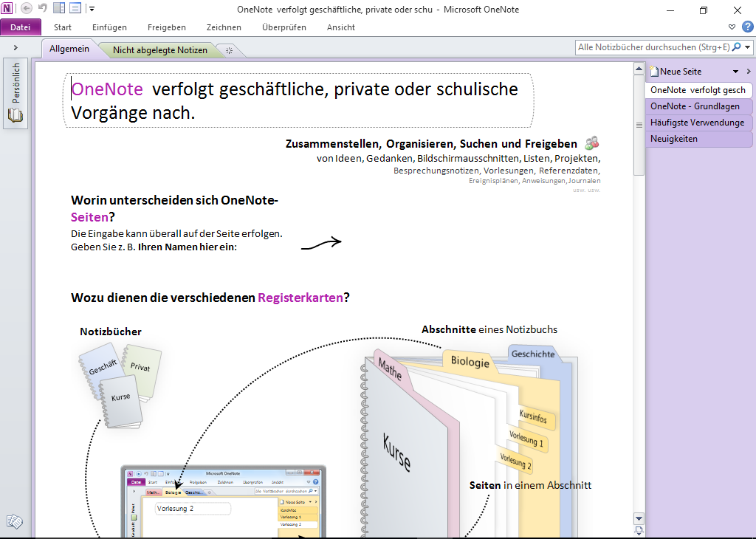Click the Back navigation arrow
This screenshot has width=756, height=539.
point(27,9)
